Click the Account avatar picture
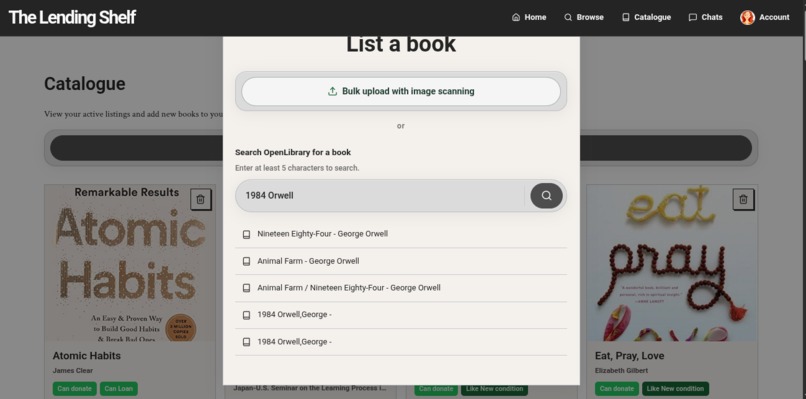Image resolution: width=806 pixels, height=399 pixels. pos(747,17)
